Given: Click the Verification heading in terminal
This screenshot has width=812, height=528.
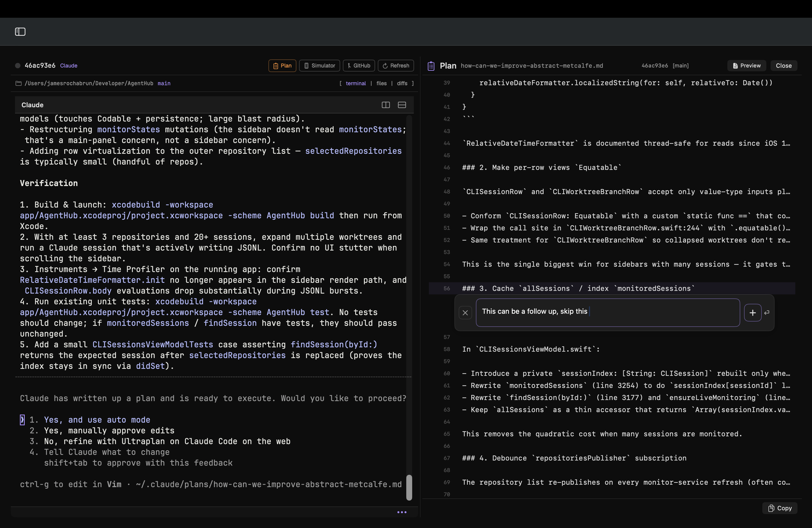Looking at the screenshot, I should pos(49,183).
